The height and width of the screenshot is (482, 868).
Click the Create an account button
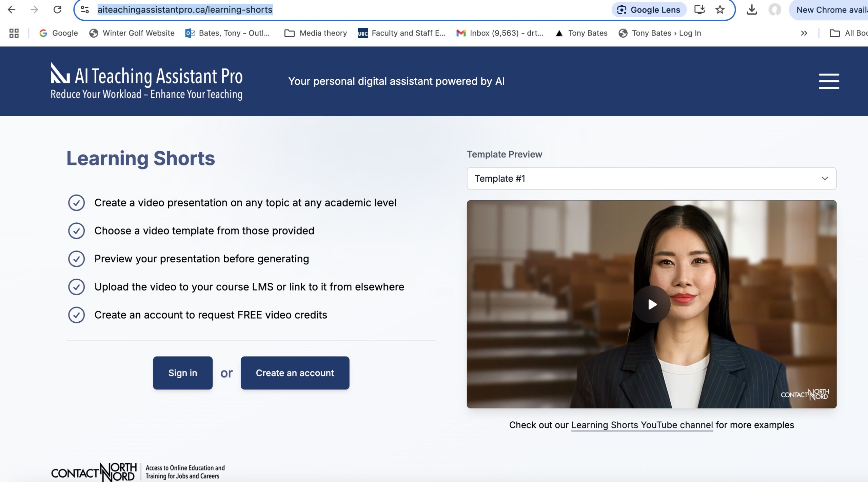click(295, 373)
